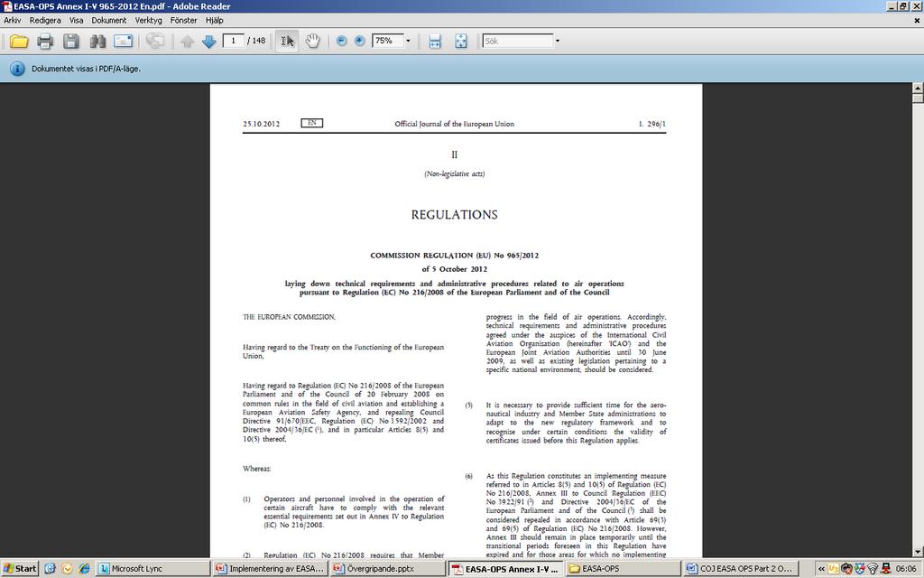
Task: Click the Open file folder icon
Action: coord(19,42)
